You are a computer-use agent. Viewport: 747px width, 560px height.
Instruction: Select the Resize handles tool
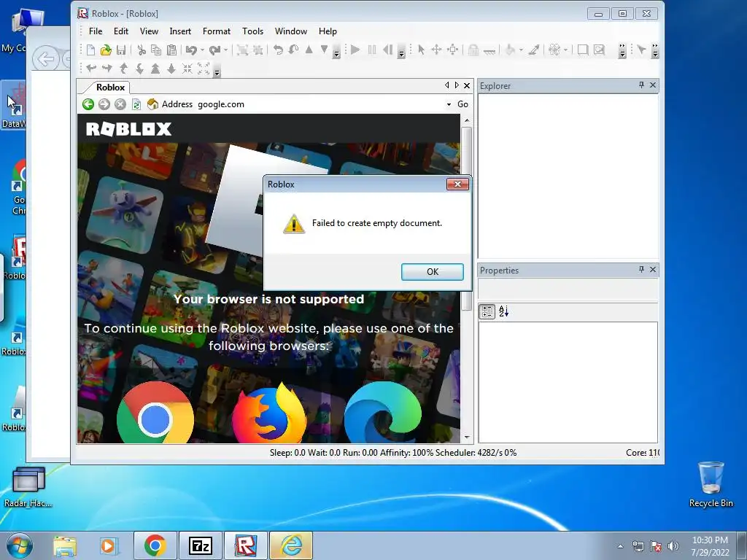click(x=452, y=50)
